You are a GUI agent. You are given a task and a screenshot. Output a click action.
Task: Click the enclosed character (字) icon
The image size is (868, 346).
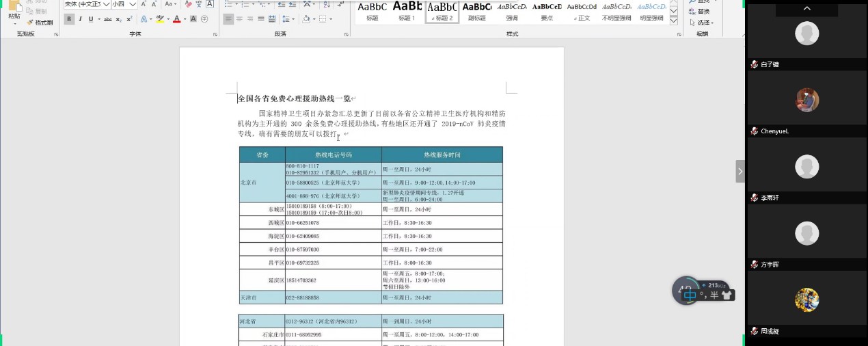(x=204, y=19)
